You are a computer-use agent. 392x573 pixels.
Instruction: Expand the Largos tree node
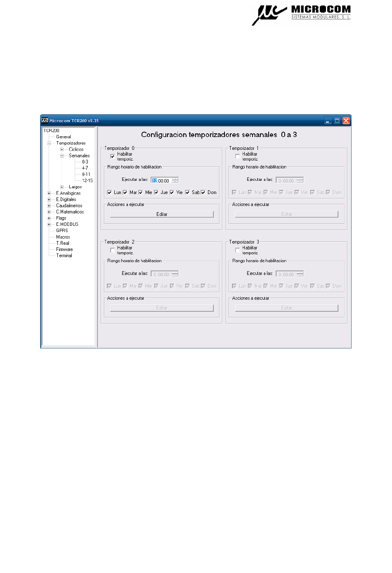(x=62, y=187)
